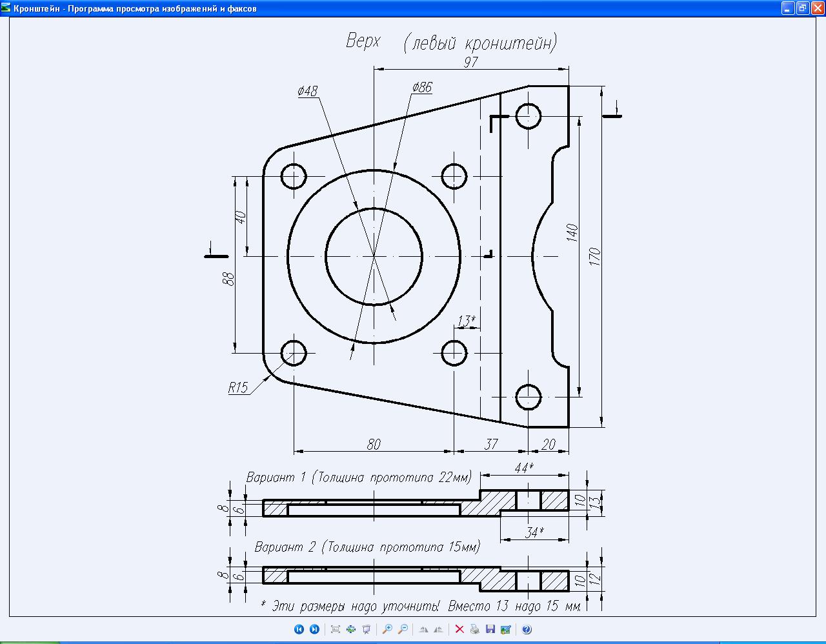Delete the current image
This screenshot has height=644, width=826.
[x=459, y=629]
